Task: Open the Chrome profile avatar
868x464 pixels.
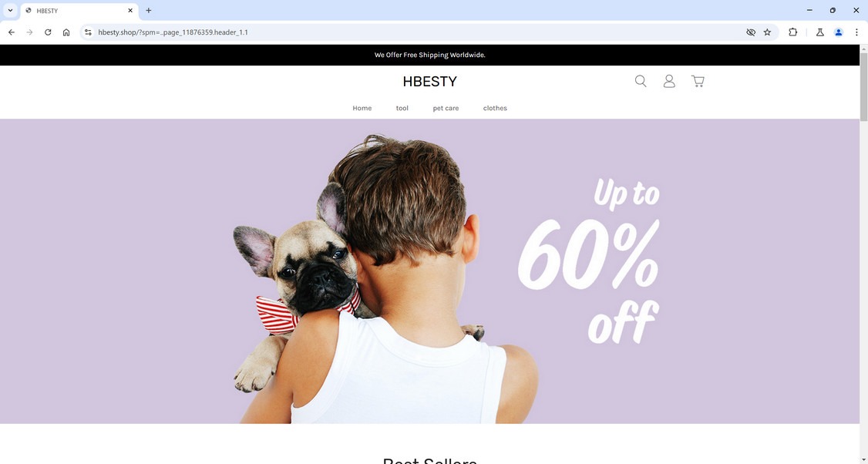Action: tap(839, 32)
